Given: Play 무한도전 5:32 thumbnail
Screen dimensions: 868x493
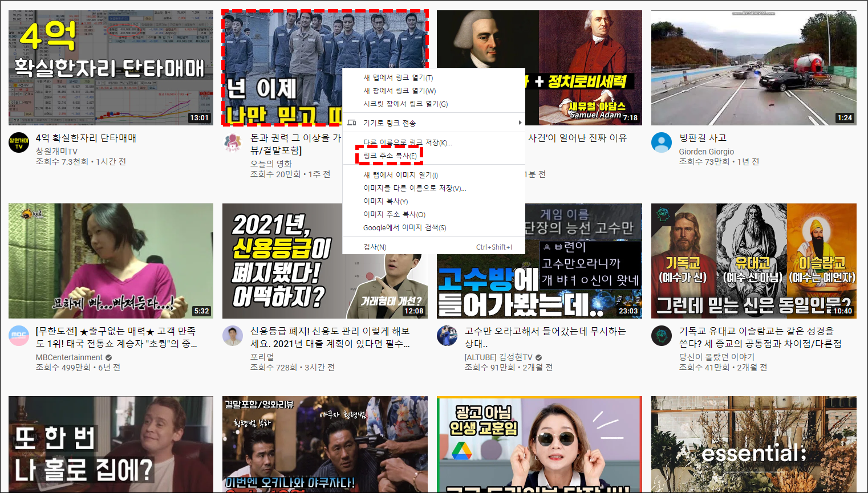Looking at the screenshot, I should pos(111,260).
